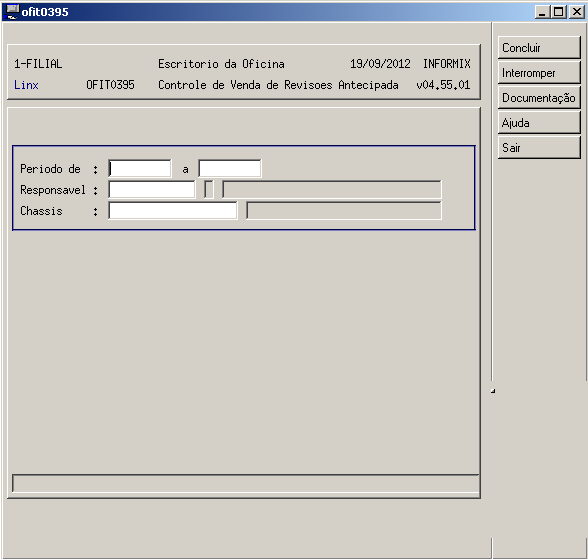The width and height of the screenshot is (588, 559).
Task: Click the panel splitter resize handle
Action: 493,391
